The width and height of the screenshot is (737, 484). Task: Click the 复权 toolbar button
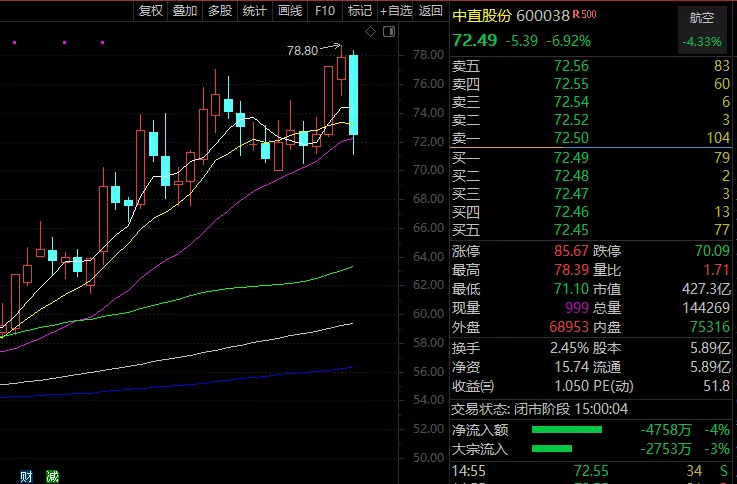click(150, 11)
